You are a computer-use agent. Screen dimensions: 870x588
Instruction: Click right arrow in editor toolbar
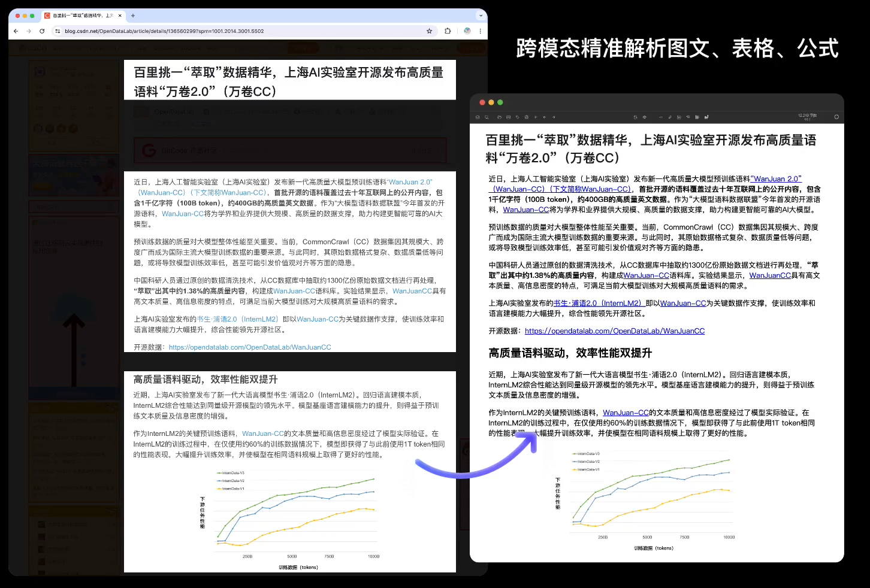click(x=554, y=117)
